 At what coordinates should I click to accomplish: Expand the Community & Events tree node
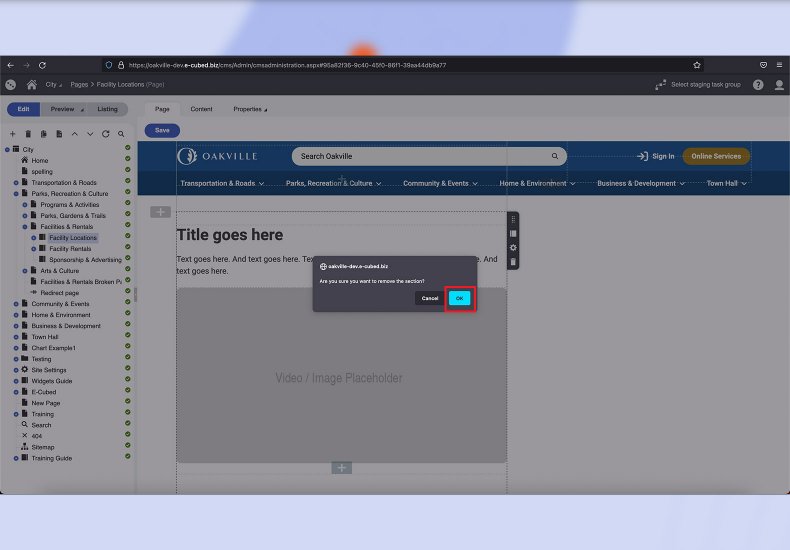[15, 304]
